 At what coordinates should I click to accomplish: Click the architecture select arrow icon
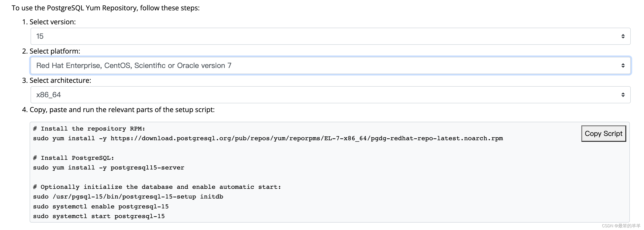coord(623,95)
